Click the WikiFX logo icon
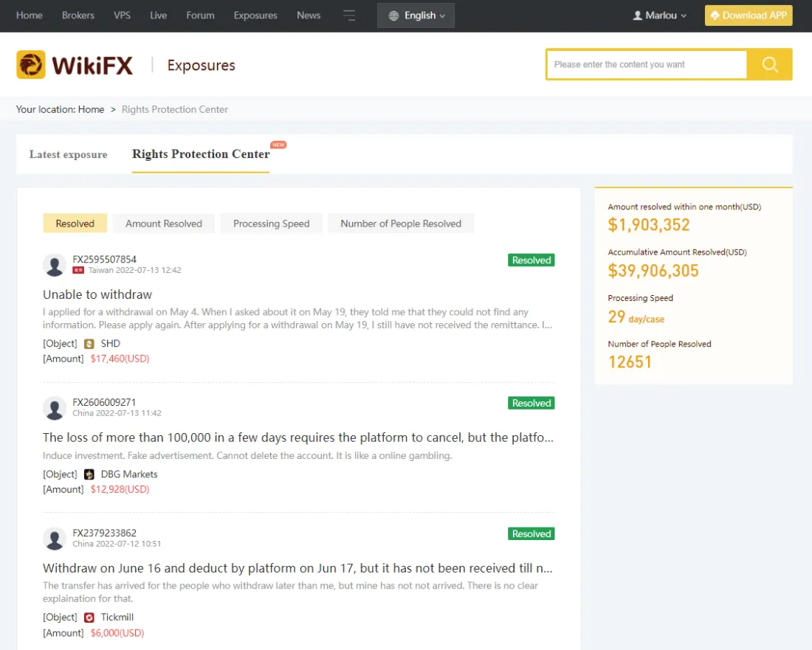This screenshot has width=812, height=650. (31, 65)
